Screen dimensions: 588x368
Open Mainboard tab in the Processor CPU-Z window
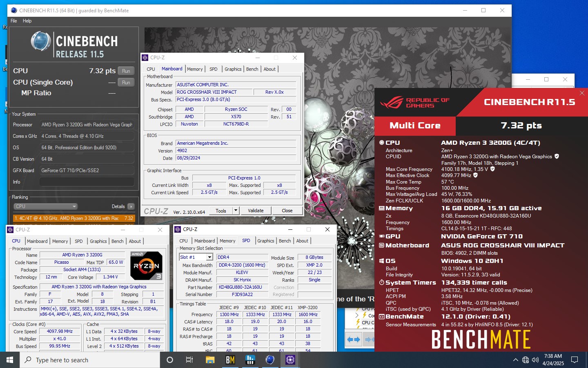tap(37, 241)
